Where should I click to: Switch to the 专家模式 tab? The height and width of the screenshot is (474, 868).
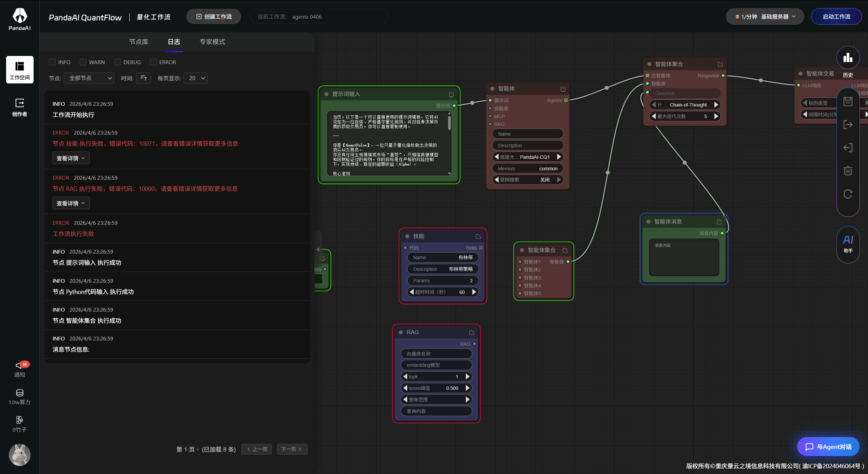pos(212,42)
